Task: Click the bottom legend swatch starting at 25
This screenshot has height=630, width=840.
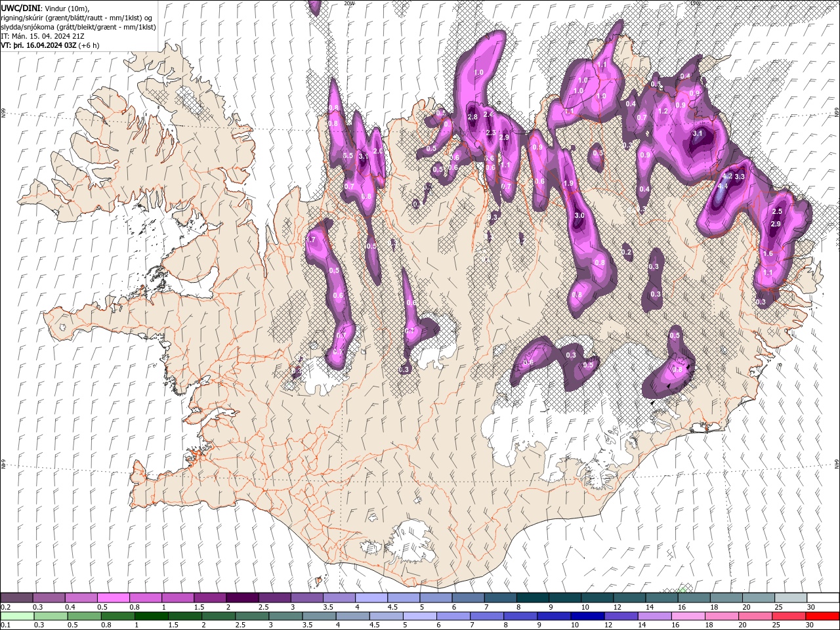Action: pos(789,616)
